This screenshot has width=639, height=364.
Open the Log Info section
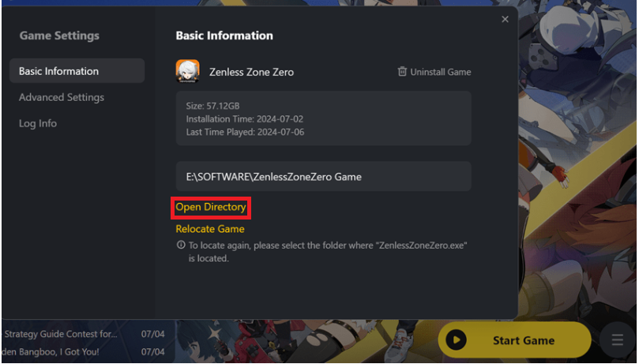tap(38, 123)
